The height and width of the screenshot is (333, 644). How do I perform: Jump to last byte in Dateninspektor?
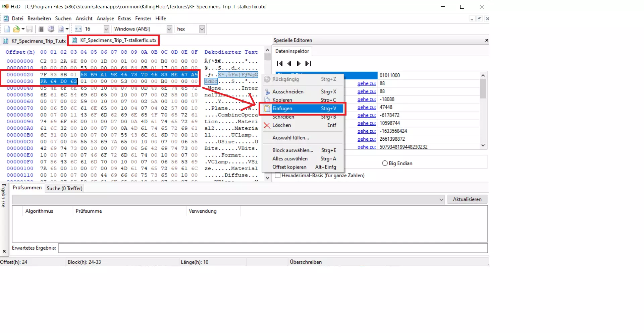pyautogui.click(x=308, y=64)
